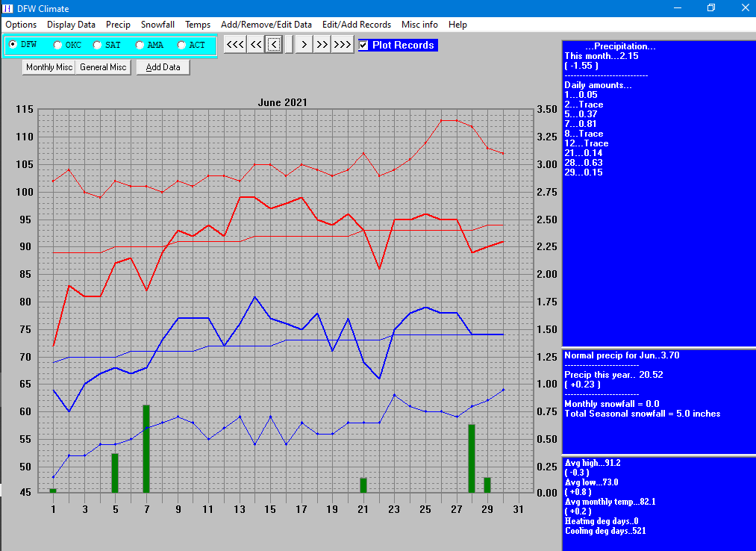Open the Add/Remove/Edit Data menu
The width and height of the screenshot is (756, 551).
[x=266, y=25]
